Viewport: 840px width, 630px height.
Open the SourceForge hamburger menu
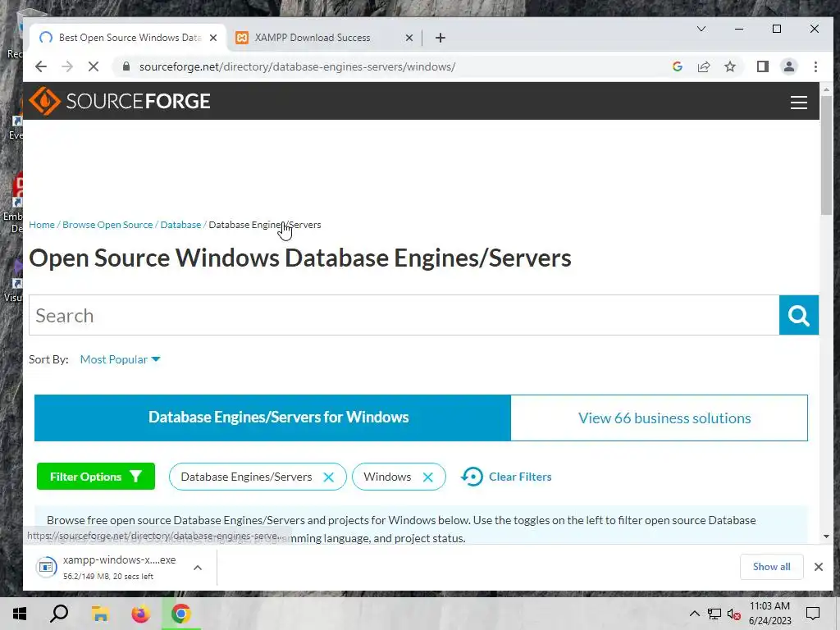pyautogui.click(x=799, y=102)
